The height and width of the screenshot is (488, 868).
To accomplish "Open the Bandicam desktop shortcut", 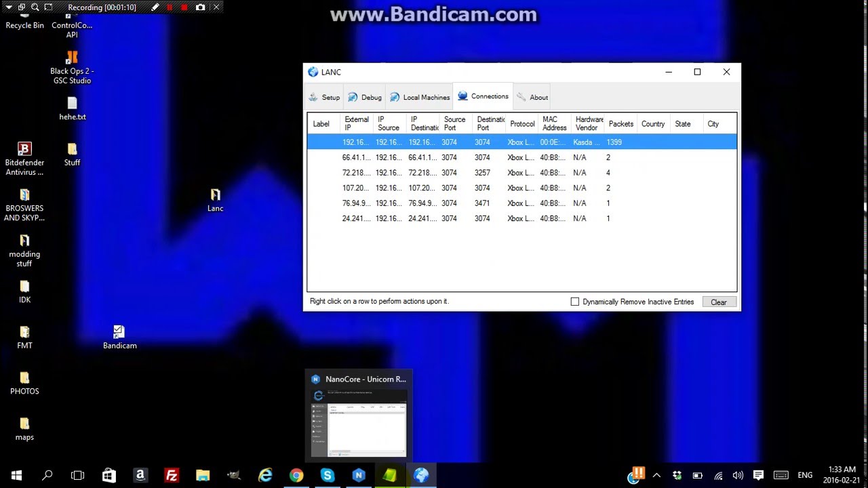I will [x=119, y=337].
